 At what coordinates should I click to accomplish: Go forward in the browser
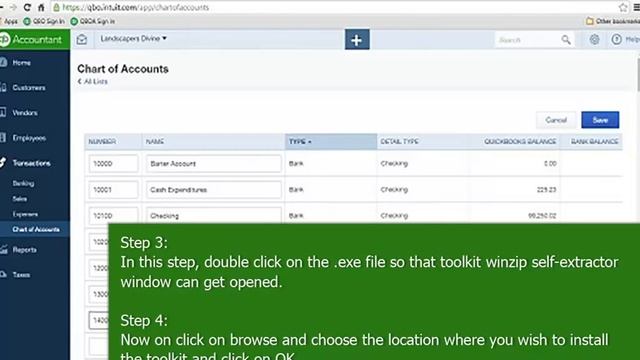click(x=13, y=7)
